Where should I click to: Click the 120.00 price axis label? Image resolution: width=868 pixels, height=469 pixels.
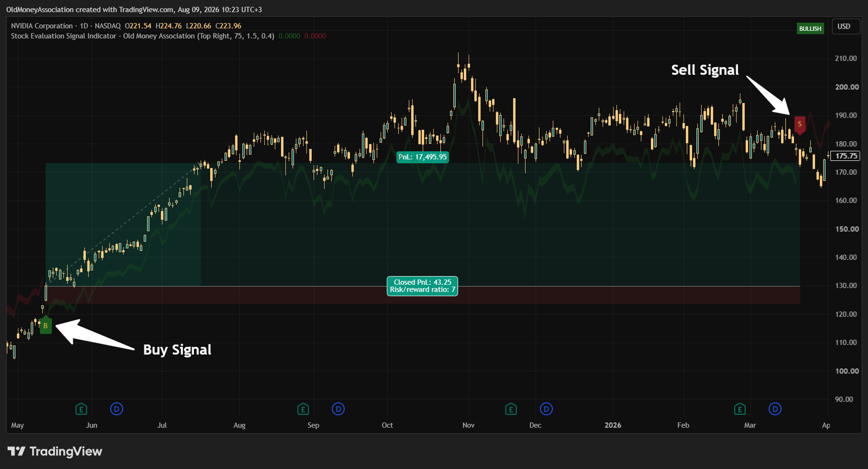pyautogui.click(x=846, y=314)
